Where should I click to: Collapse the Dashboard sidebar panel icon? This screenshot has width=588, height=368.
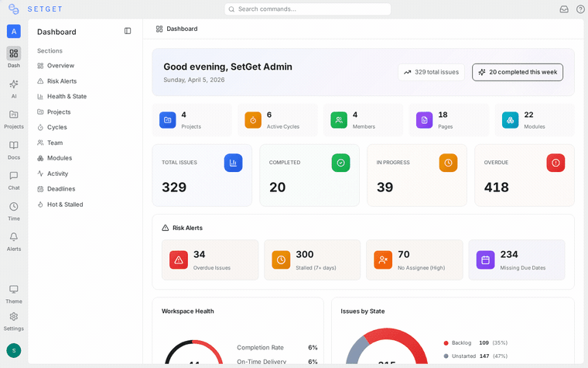click(x=128, y=31)
